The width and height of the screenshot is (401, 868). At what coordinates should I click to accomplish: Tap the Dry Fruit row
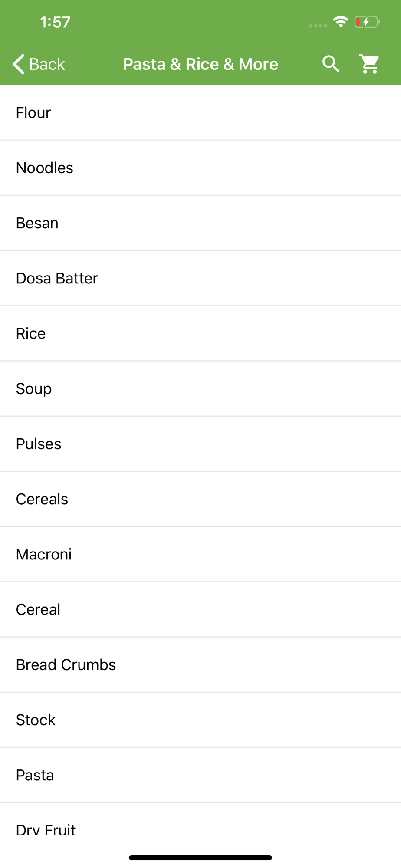pos(46,828)
